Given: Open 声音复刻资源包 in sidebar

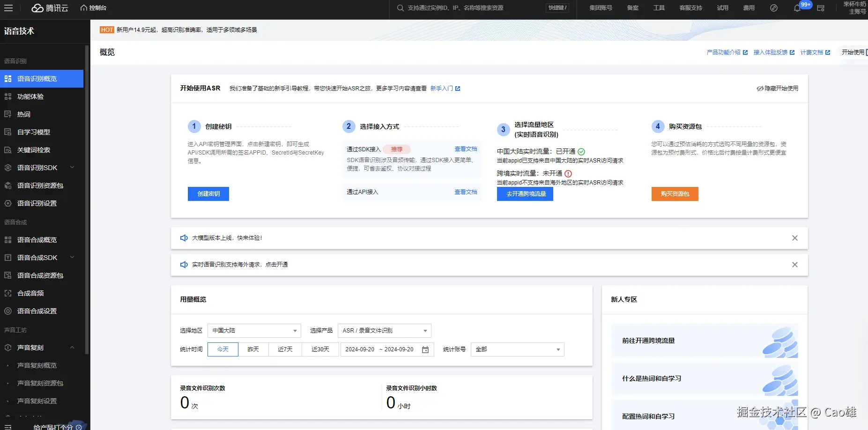Looking at the screenshot, I should (x=40, y=383).
